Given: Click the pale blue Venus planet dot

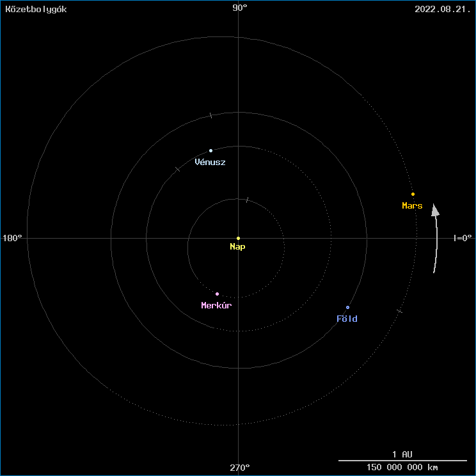Looking at the screenshot, I should pyautogui.click(x=210, y=150).
